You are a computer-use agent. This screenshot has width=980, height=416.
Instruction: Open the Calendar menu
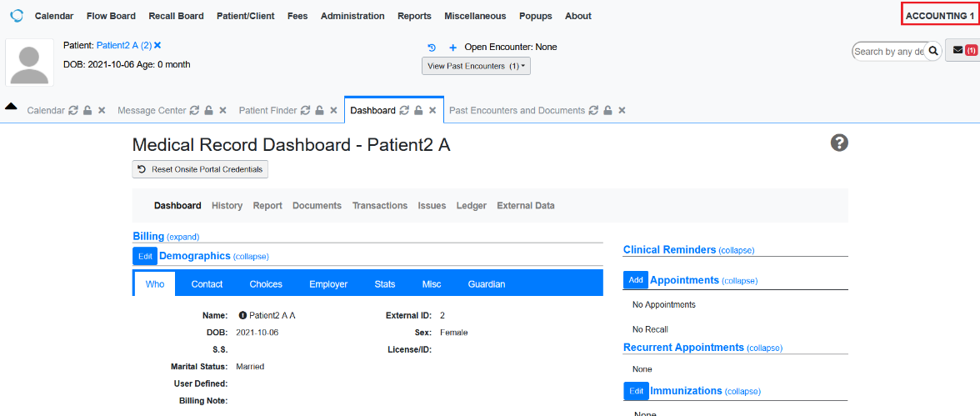pyautogui.click(x=53, y=17)
